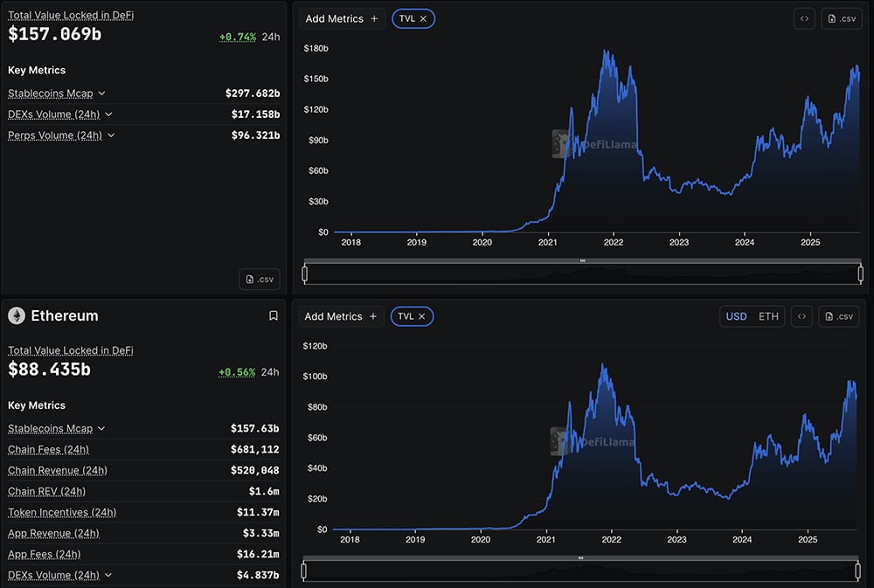Download .csv from the top DeFi chart toolbar

(841, 18)
